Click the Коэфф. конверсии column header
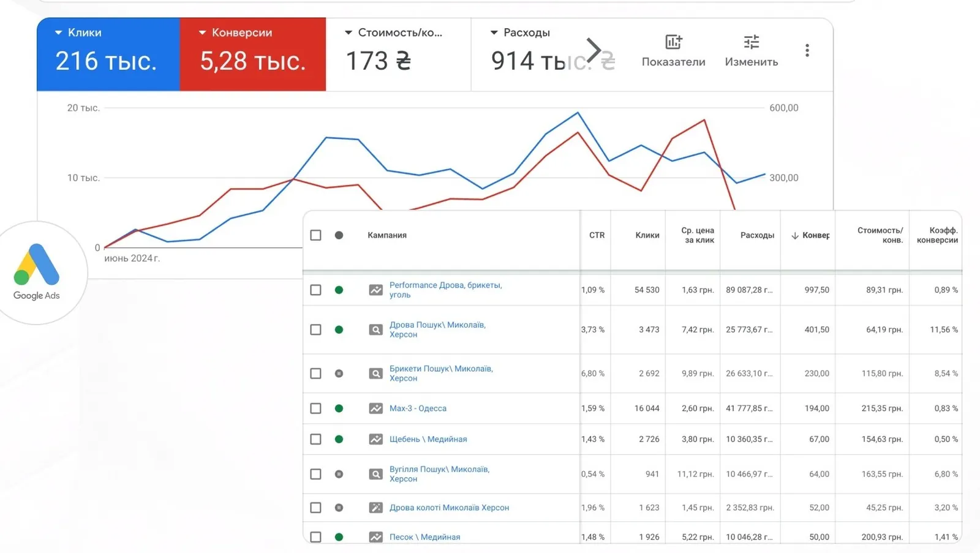This screenshot has height=553, width=980. coord(937,235)
